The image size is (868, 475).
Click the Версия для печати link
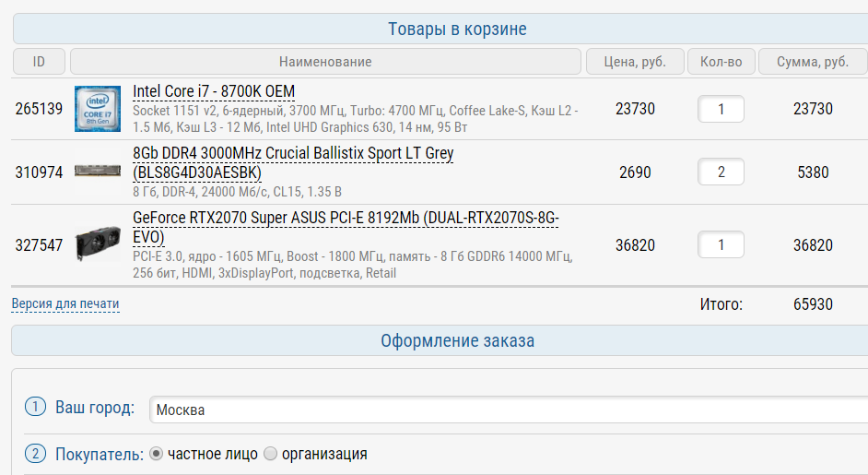point(65,303)
